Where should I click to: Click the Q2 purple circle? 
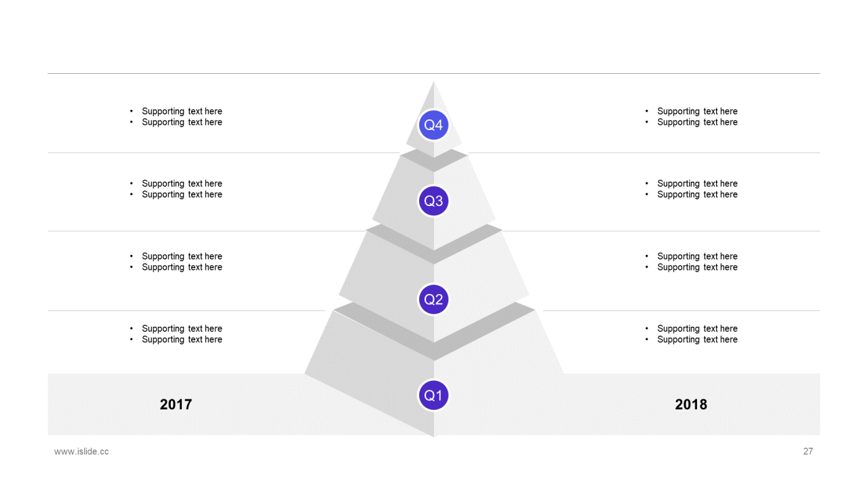(x=433, y=299)
